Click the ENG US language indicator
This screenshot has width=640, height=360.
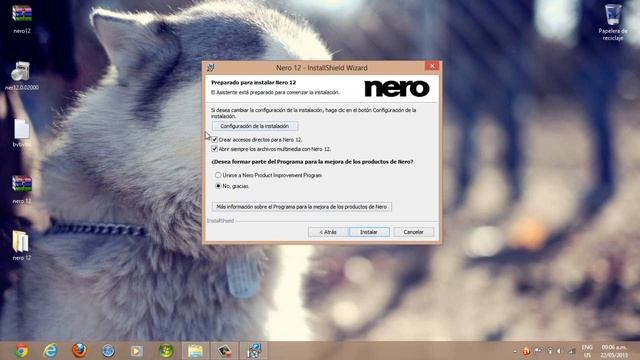click(x=587, y=351)
